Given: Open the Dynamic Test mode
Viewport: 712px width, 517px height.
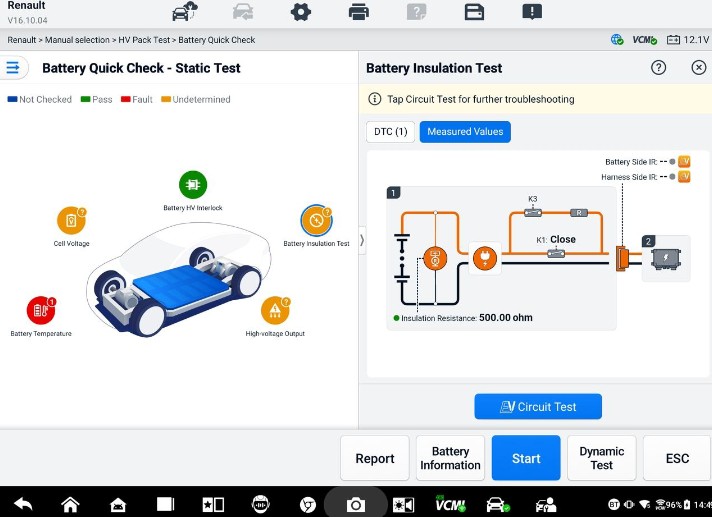Looking at the screenshot, I should click(x=601, y=458).
